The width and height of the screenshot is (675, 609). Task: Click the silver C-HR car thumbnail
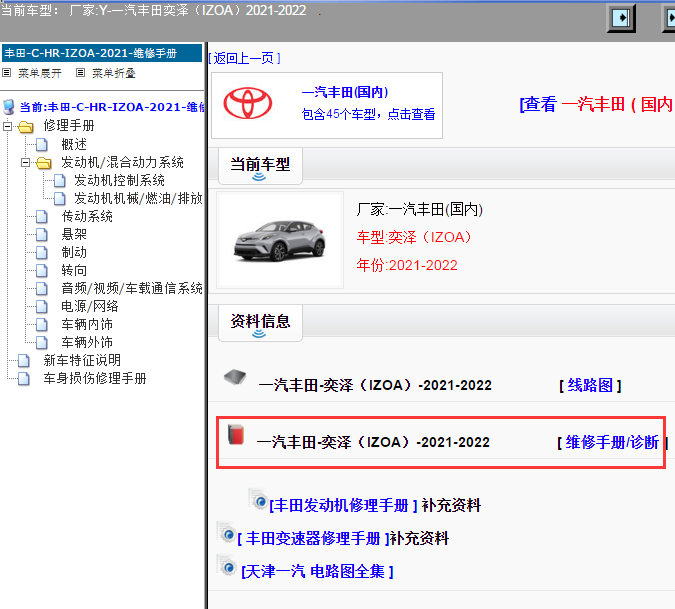280,240
